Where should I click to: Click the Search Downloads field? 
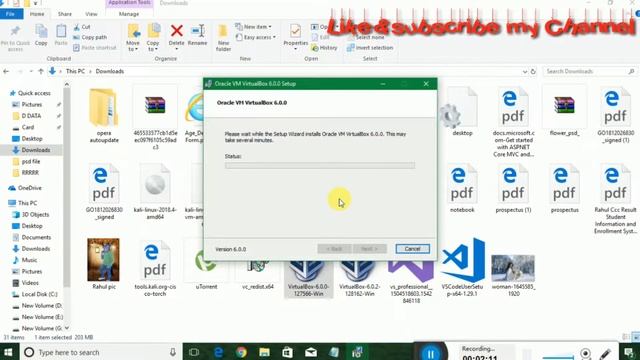click(590, 71)
